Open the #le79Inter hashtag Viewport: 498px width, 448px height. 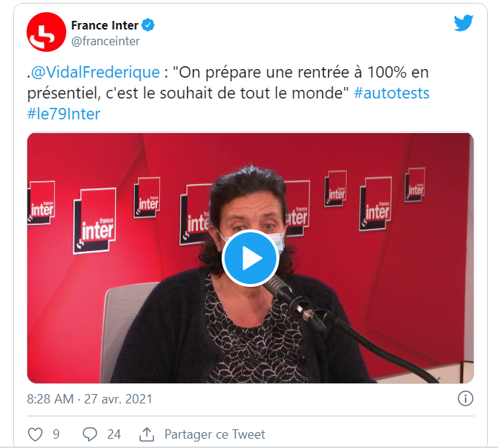click(x=63, y=114)
